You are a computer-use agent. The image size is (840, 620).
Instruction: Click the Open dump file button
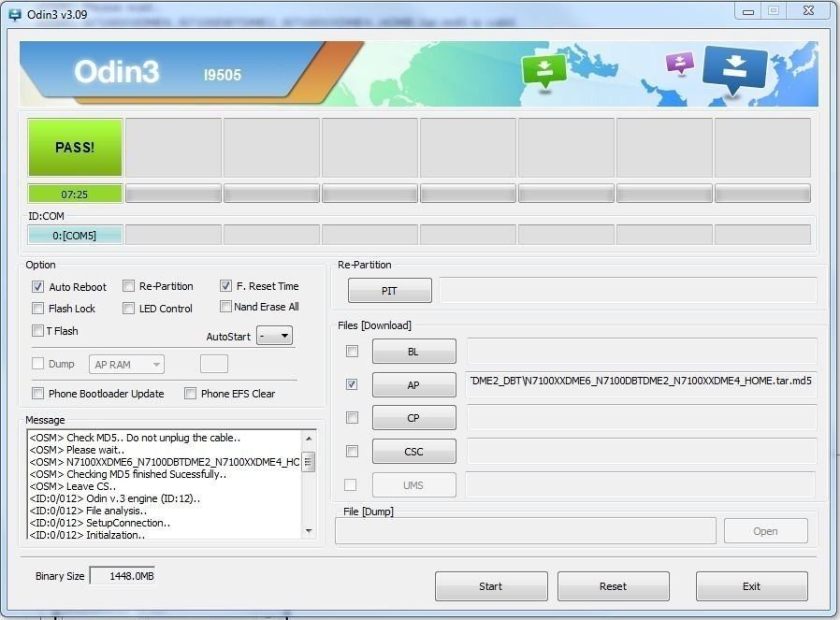(765, 531)
